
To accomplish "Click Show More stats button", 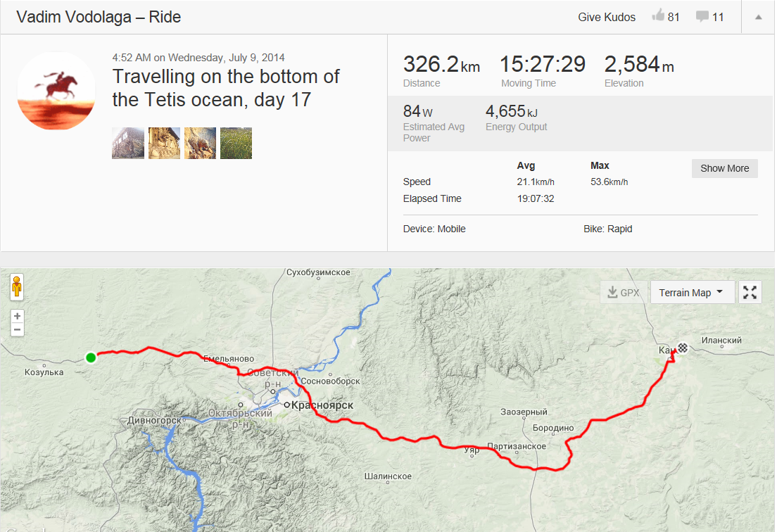I will tap(724, 169).
